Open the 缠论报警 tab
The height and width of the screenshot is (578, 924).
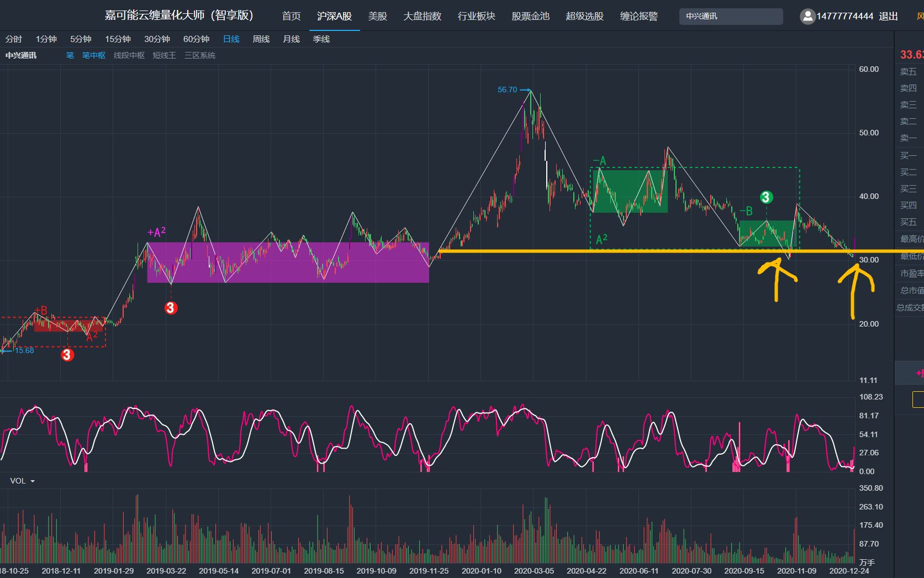pyautogui.click(x=639, y=16)
